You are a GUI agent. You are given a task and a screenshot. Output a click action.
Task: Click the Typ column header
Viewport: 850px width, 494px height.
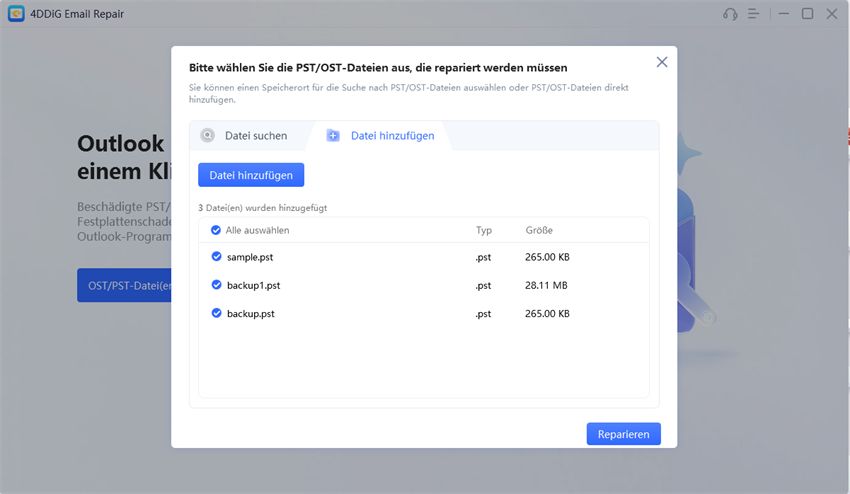coord(484,230)
